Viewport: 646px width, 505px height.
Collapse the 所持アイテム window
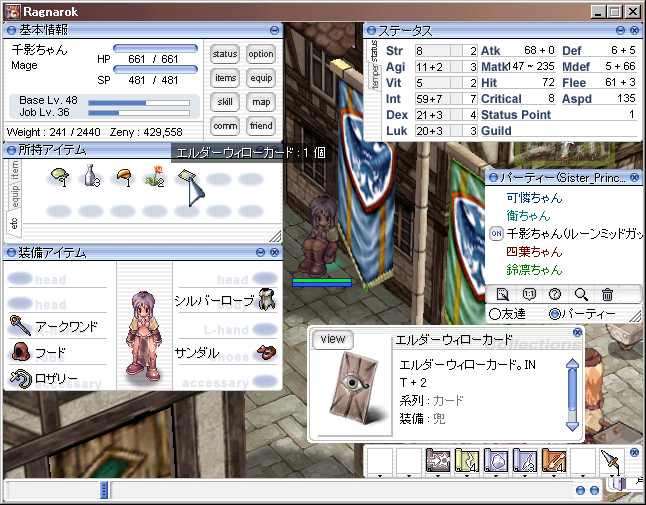(x=11, y=150)
